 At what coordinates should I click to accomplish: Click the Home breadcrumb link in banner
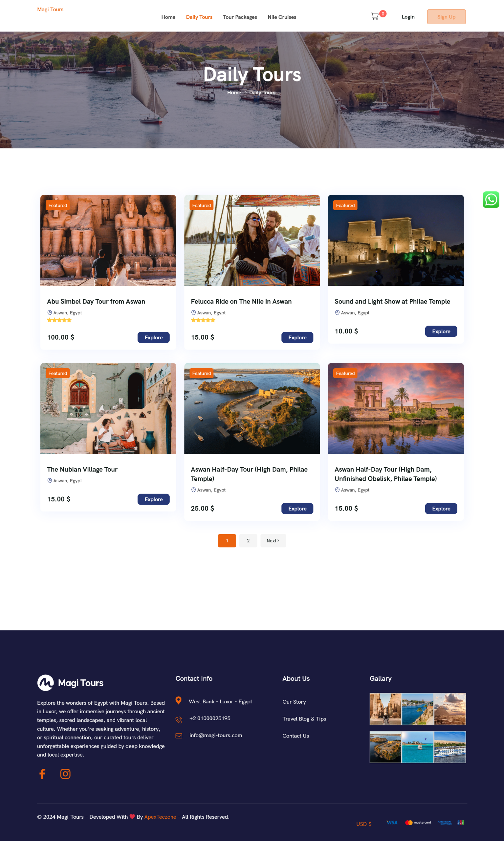tap(234, 92)
